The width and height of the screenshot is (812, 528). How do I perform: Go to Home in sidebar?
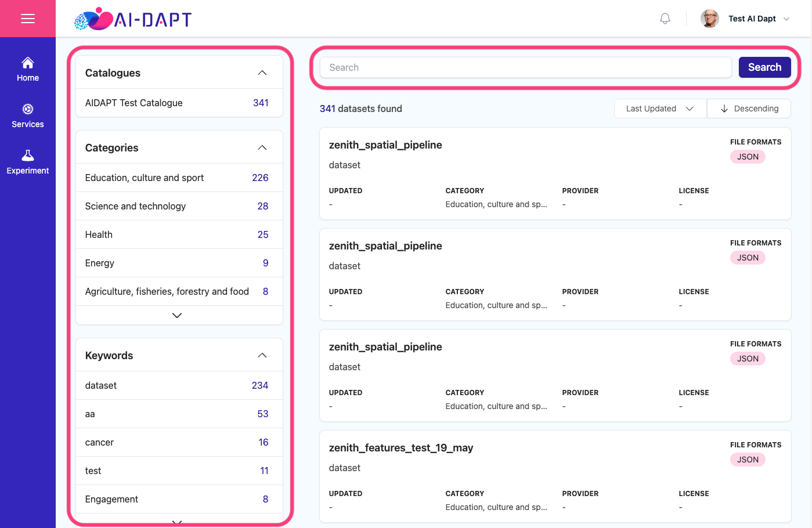click(x=28, y=70)
